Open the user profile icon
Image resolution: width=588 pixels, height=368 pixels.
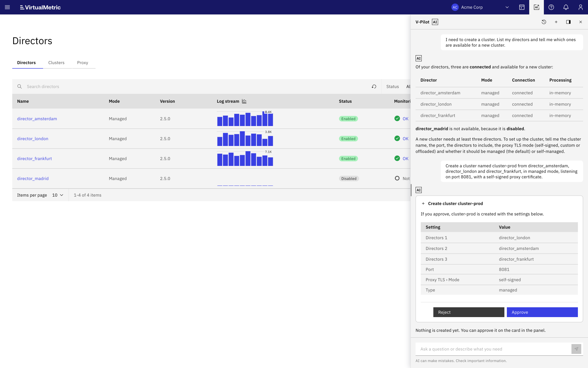(581, 7)
